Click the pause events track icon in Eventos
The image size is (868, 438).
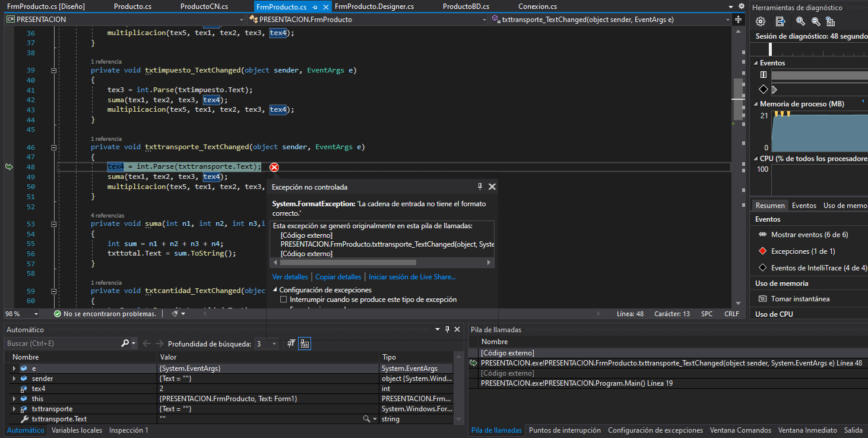tap(764, 75)
